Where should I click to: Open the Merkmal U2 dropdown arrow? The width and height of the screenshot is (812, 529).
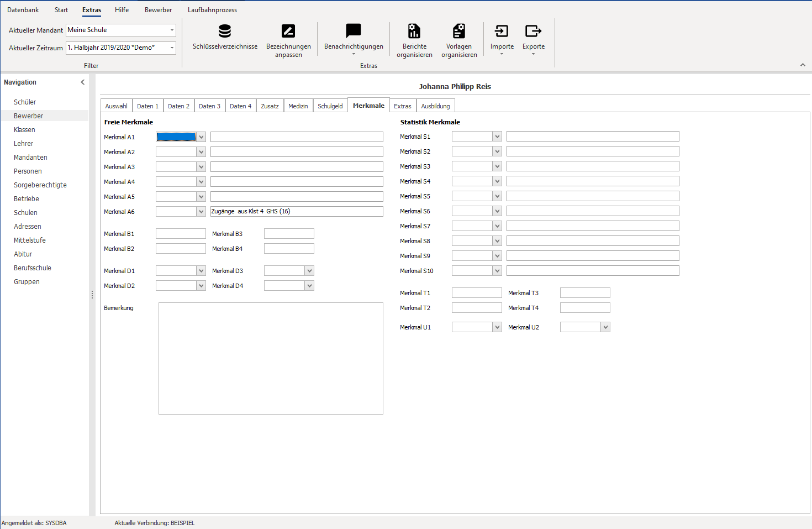(605, 327)
